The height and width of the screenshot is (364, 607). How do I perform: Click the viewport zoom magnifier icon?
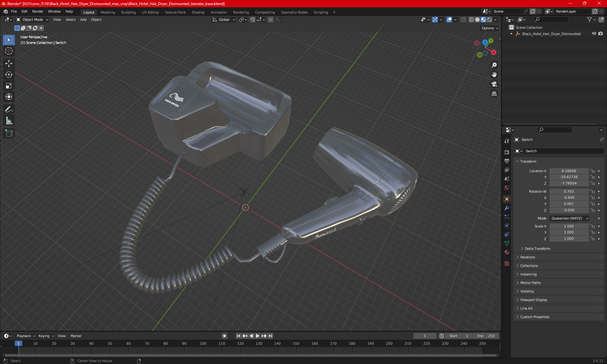pos(494,65)
